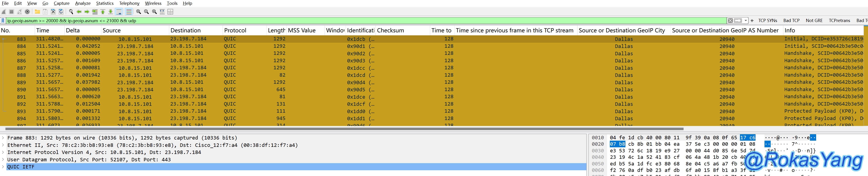Open the display filter history dropdown
868x176 pixels.
coord(746,21)
